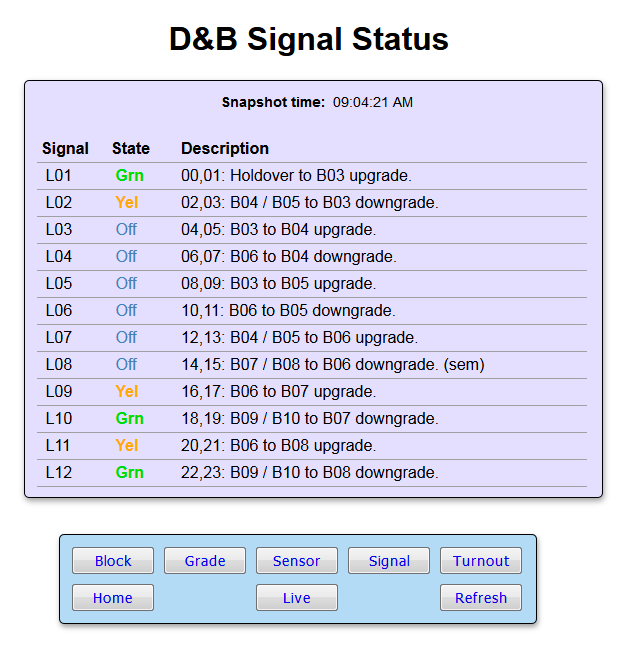The height and width of the screenshot is (651, 631).
Task: Click the Grade button
Action: point(205,560)
